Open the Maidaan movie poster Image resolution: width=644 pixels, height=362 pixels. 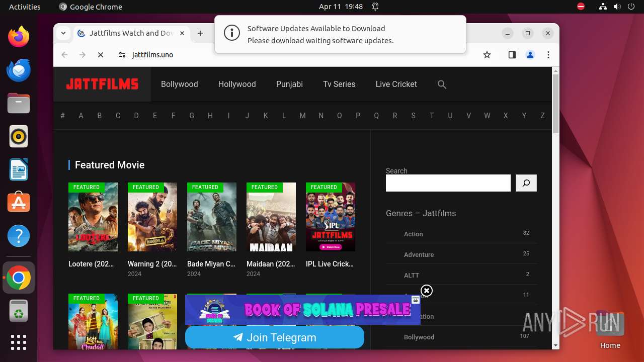[271, 217]
